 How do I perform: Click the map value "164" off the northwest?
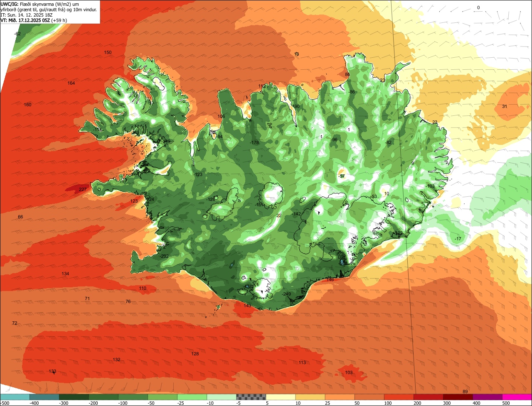pyautogui.click(x=71, y=83)
